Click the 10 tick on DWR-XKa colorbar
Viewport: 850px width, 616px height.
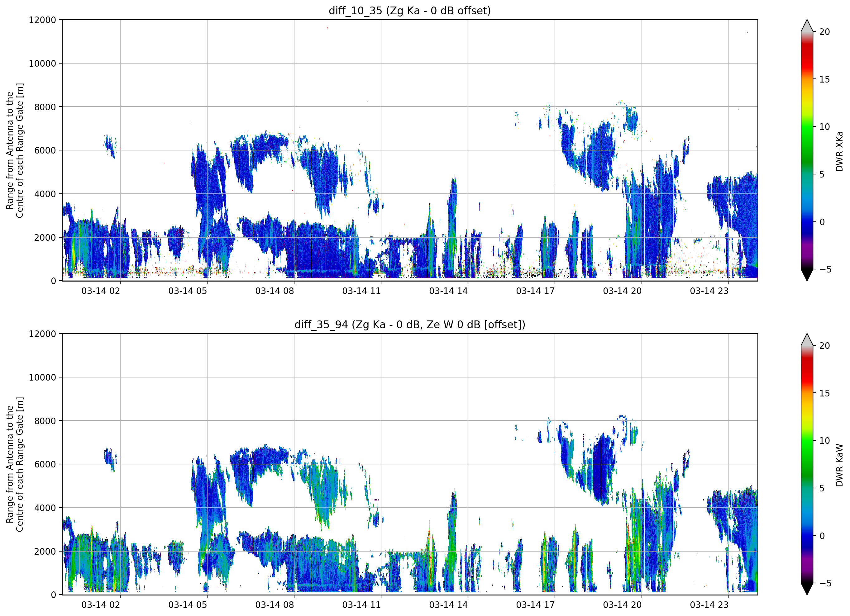coord(824,127)
